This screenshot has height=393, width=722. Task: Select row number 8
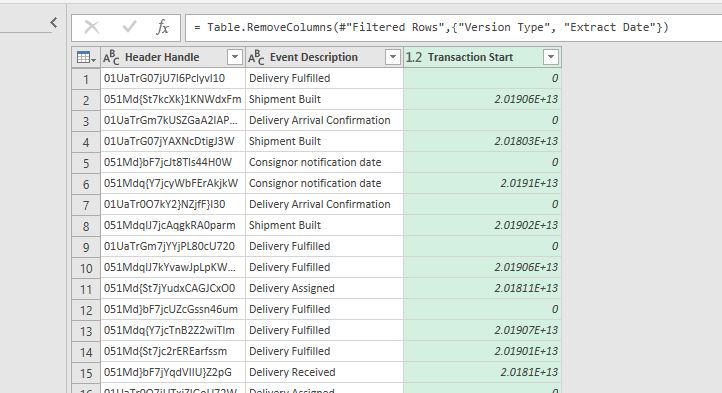(86, 226)
